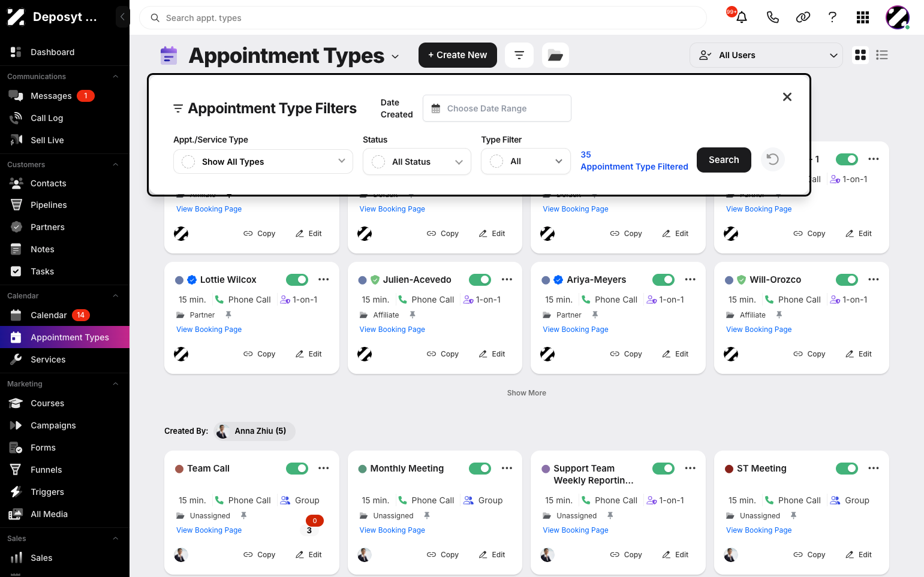Click the Choose Date Range field
This screenshot has height=577, width=924.
[497, 108]
